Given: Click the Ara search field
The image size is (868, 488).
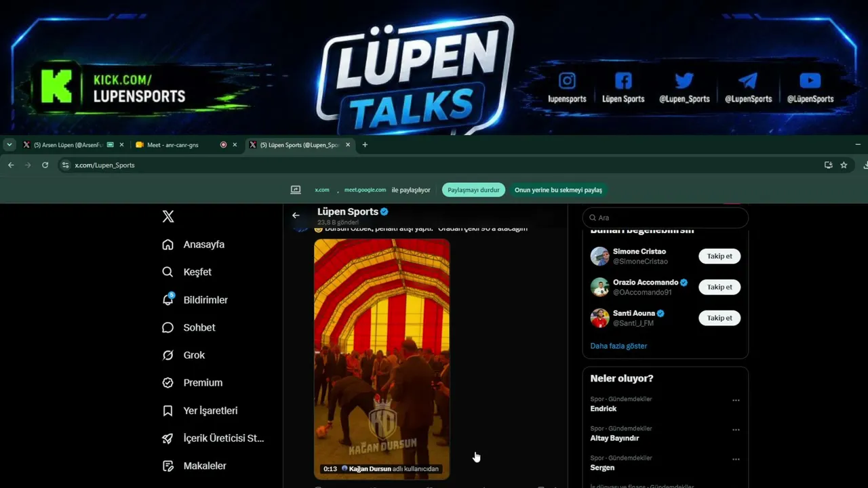Looking at the screenshot, I should coord(665,218).
